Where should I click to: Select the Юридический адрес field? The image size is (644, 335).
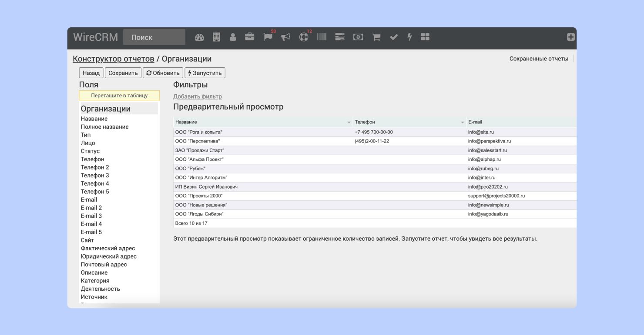(108, 256)
